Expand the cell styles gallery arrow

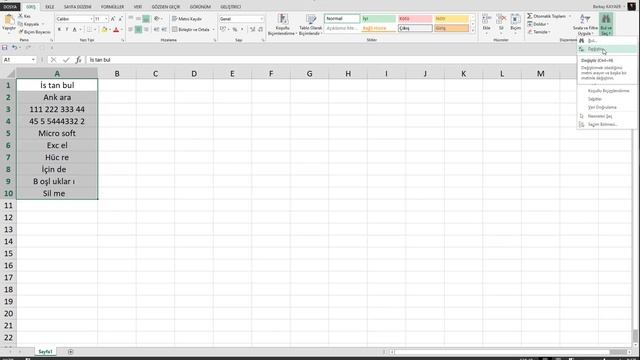pos(473,31)
